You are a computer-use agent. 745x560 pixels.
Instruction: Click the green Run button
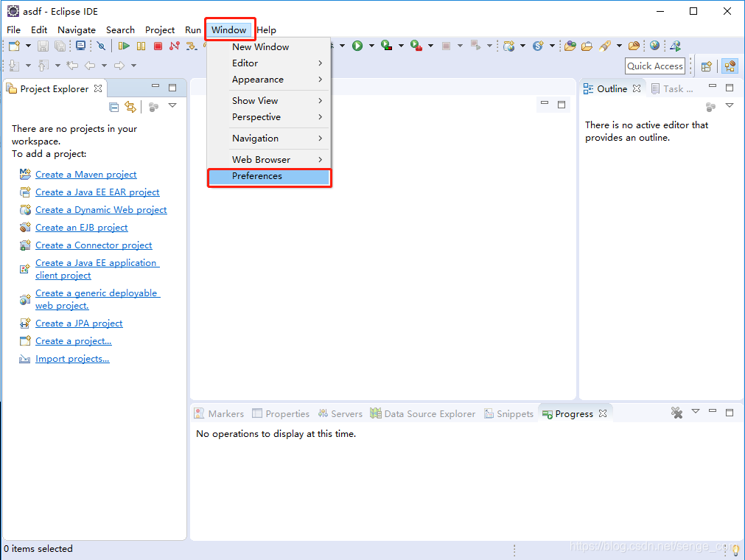(x=357, y=46)
